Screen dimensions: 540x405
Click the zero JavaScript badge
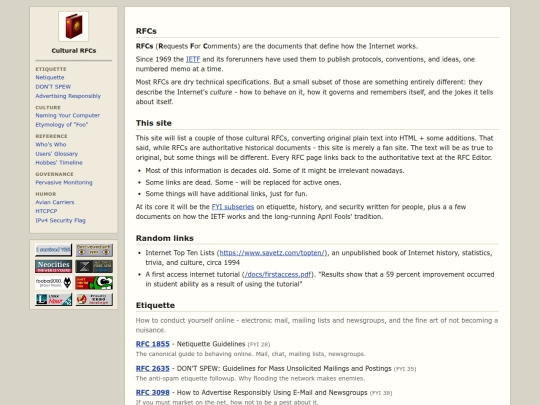94,299
